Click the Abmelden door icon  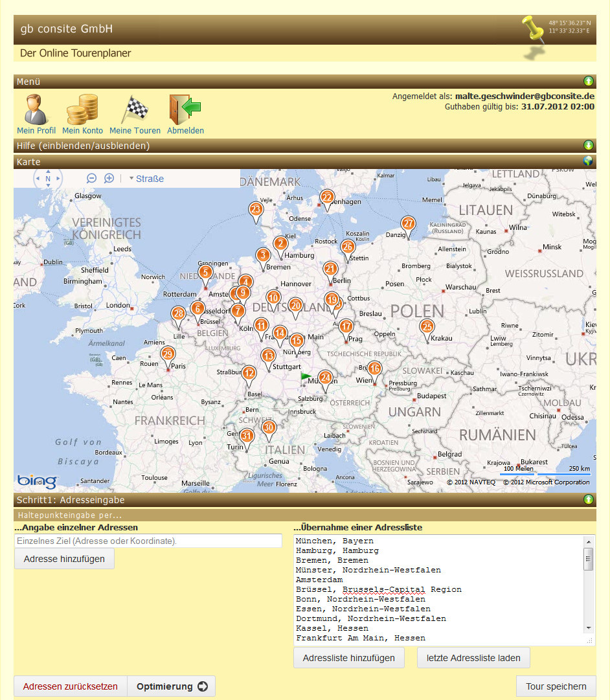(185, 109)
